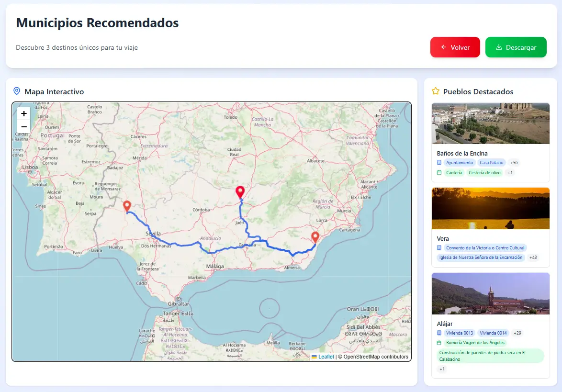This screenshot has height=392, width=562.
Task: Click calendar icon before "Romería Virgen de los Ángeles"
Action: tap(440, 343)
